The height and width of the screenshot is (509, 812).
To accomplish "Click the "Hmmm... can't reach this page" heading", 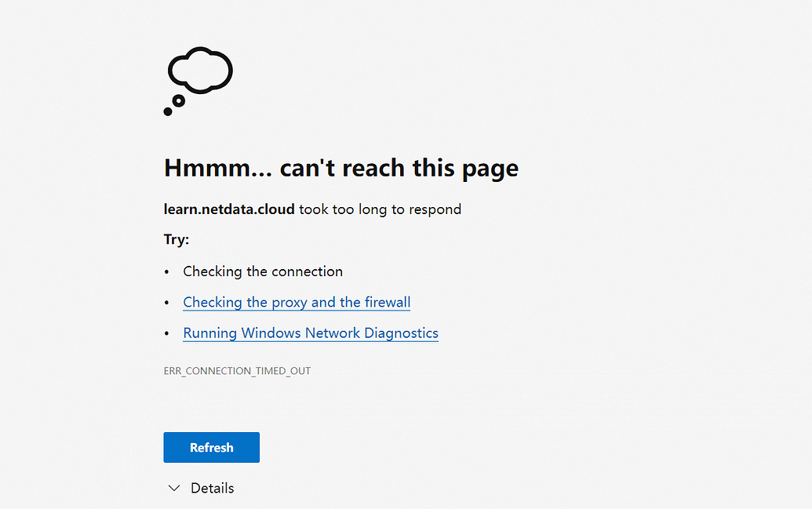I will [x=341, y=168].
